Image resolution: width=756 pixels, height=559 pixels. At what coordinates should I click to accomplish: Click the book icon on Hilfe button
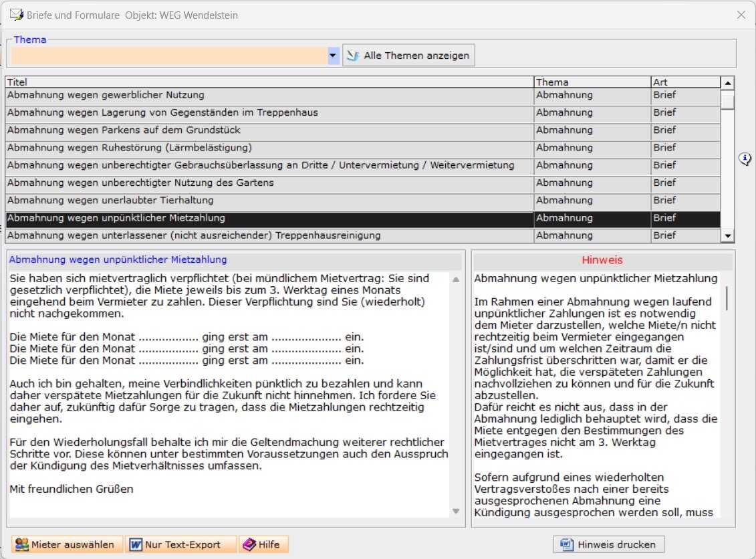(249, 544)
